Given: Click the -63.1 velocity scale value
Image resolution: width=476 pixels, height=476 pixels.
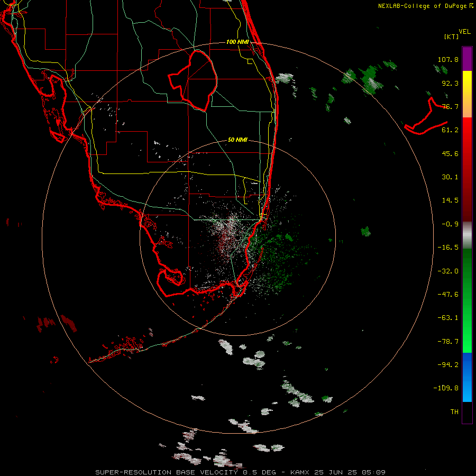Looking at the screenshot, I should (448, 318).
